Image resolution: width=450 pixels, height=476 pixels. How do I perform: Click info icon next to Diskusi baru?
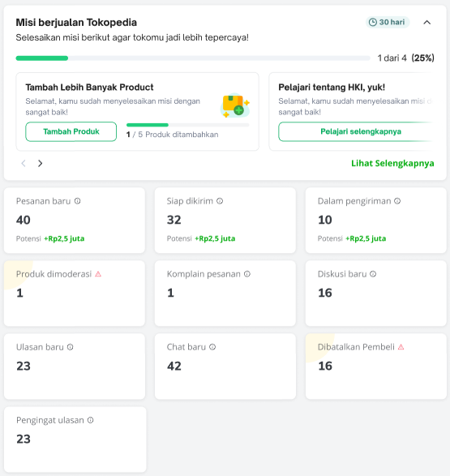373,274
